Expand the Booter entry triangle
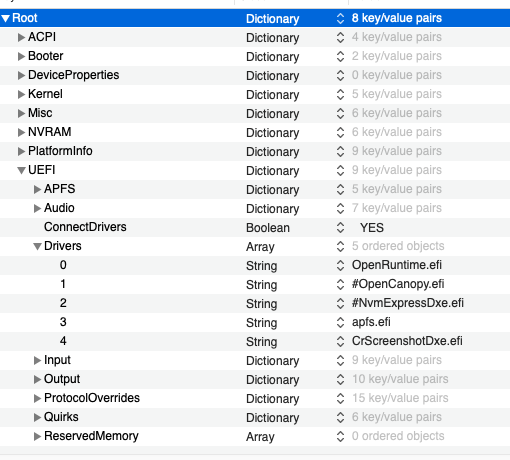This screenshot has width=510, height=460. coord(21,56)
